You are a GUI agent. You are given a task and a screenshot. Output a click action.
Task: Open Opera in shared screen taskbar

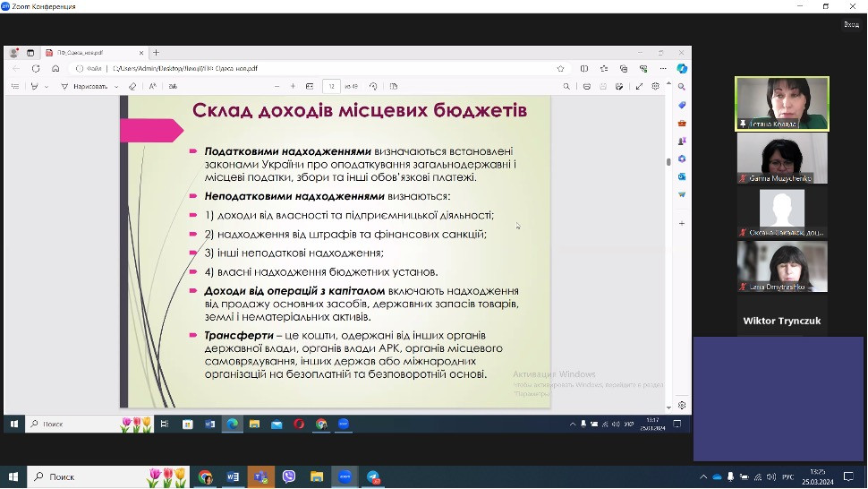[299, 425]
